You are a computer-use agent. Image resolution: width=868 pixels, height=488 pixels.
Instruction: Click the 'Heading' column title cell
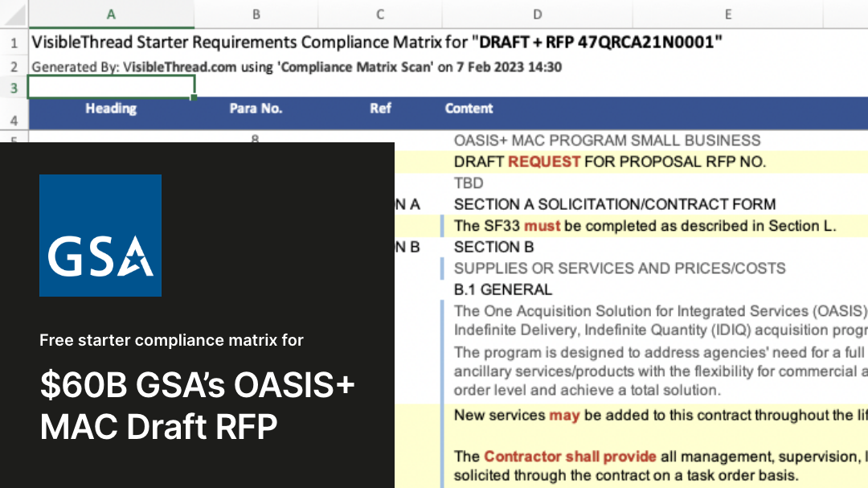pos(111,109)
